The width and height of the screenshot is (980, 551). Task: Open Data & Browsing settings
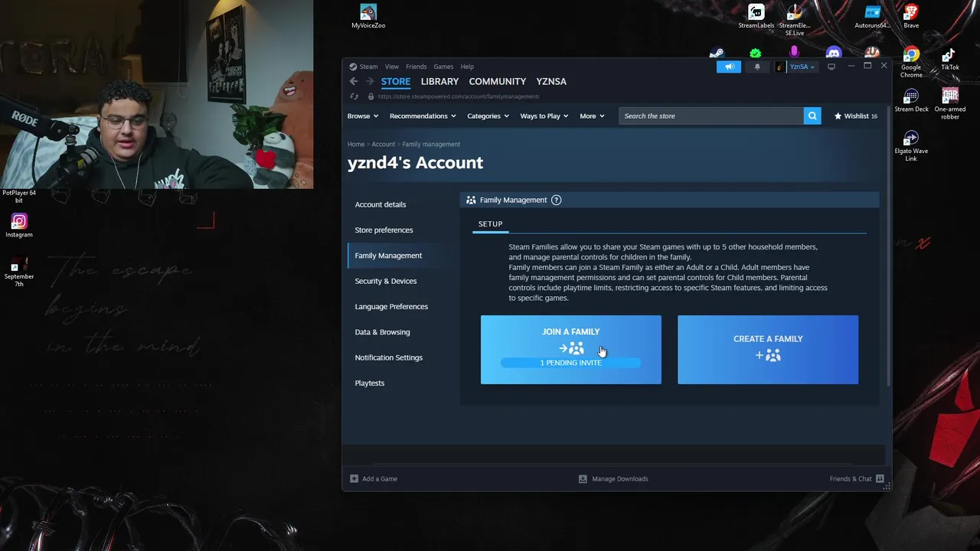tap(382, 332)
